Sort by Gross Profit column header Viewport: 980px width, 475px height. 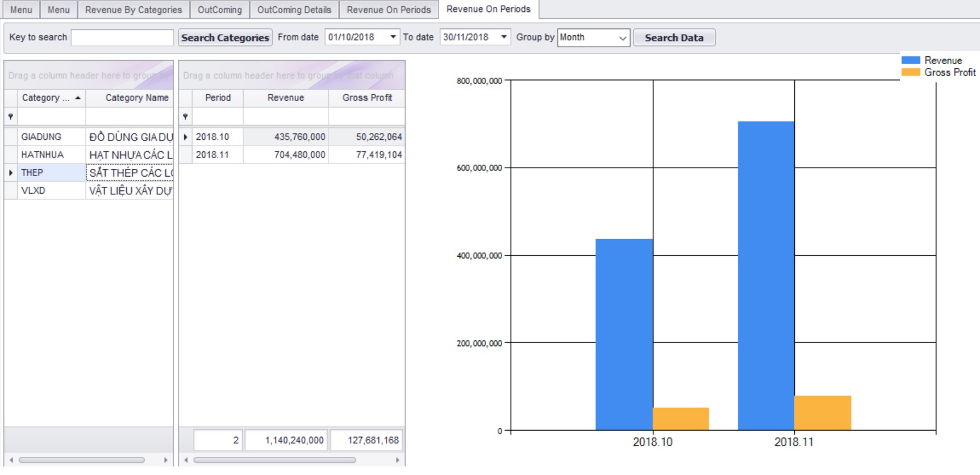click(x=367, y=98)
